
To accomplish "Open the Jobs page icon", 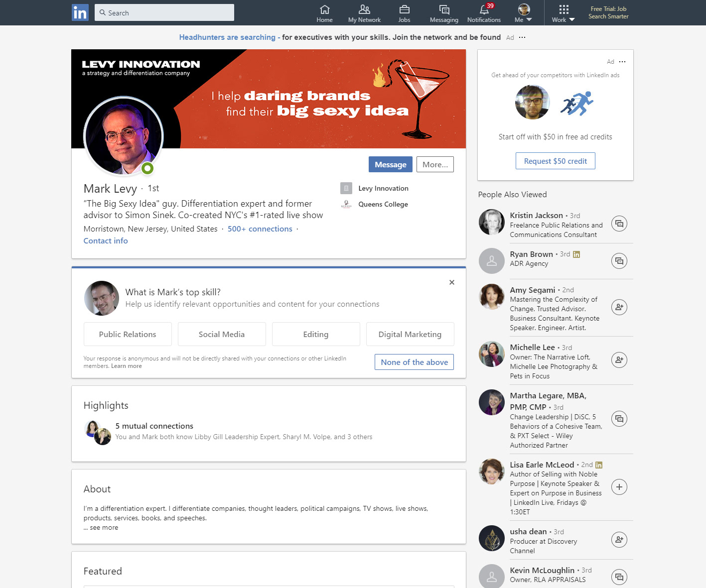I will pos(404,13).
